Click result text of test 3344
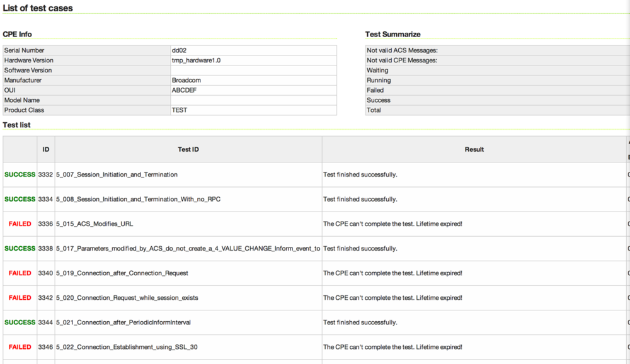The image size is (630, 364). pos(360,322)
